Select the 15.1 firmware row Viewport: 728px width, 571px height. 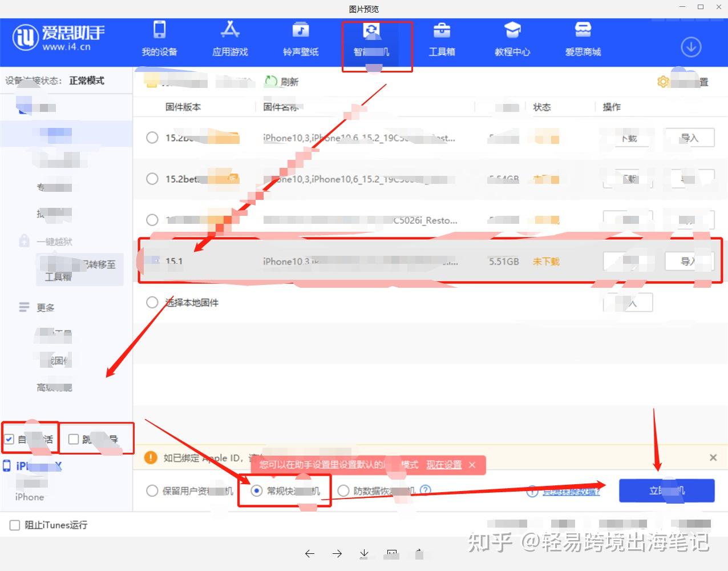[x=430, y=261]
